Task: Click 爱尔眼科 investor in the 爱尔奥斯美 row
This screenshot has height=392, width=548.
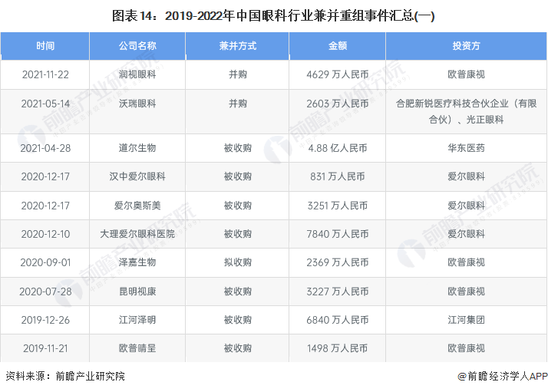Action: click(466, 206)
